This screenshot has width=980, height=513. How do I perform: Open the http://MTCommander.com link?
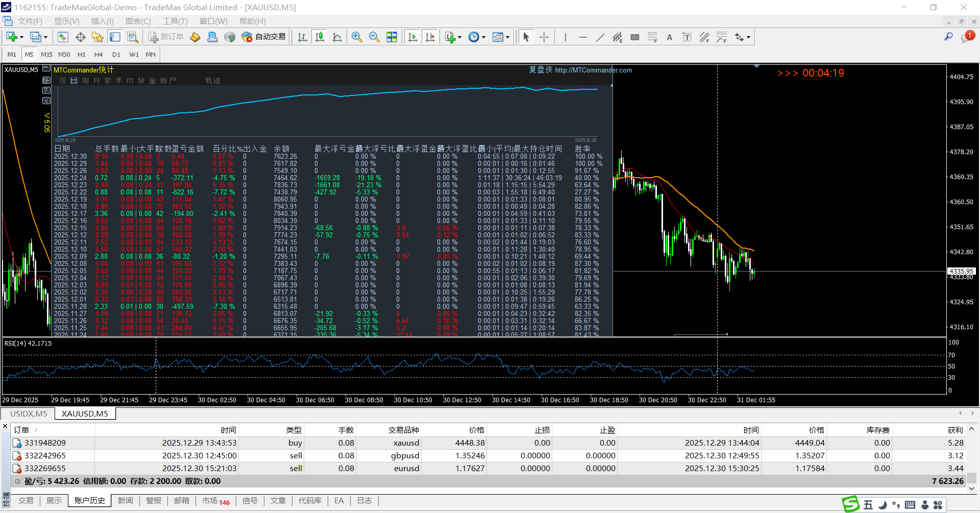pos(593,70)
